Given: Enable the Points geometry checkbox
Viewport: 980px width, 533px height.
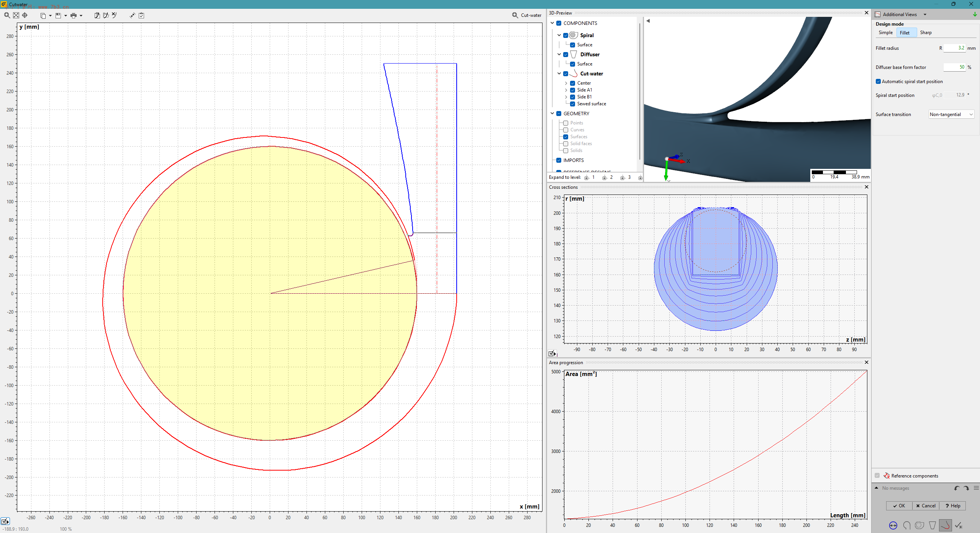Looking at the screenshot, I should pyautogui.click(x=565, y=123).
